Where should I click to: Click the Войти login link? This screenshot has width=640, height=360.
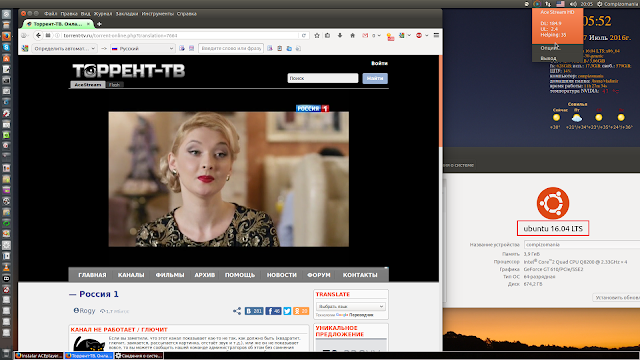379,63
